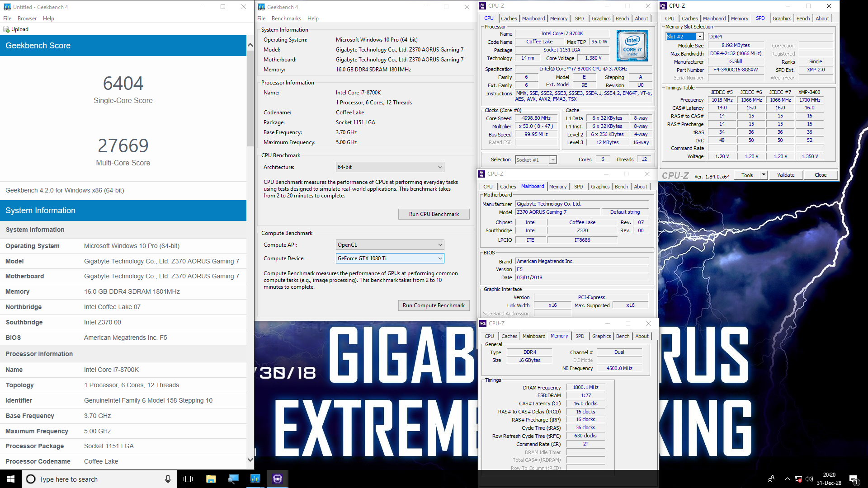Click the Cortana search circle icon
Screen dimensions: 868x488
pos(31,479)
